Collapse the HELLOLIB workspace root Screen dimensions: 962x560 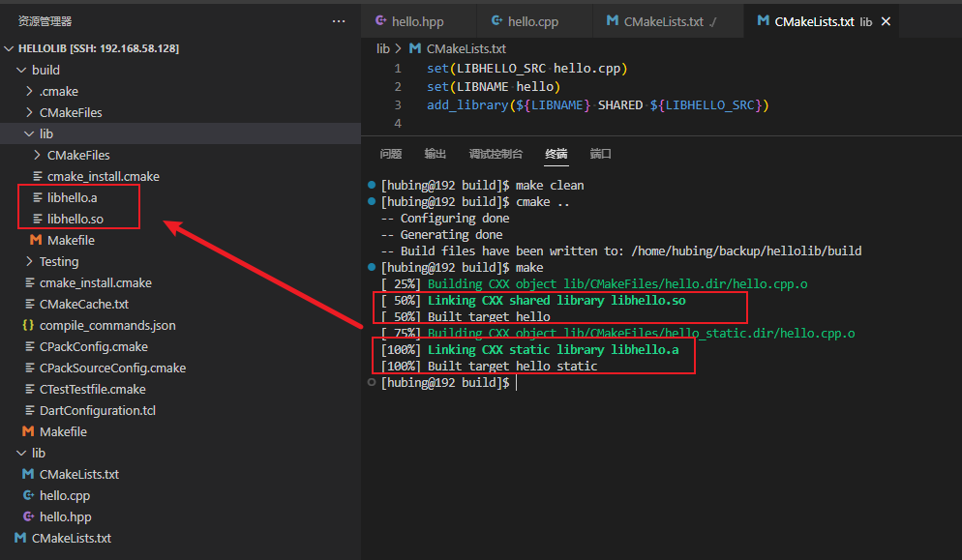9,48
